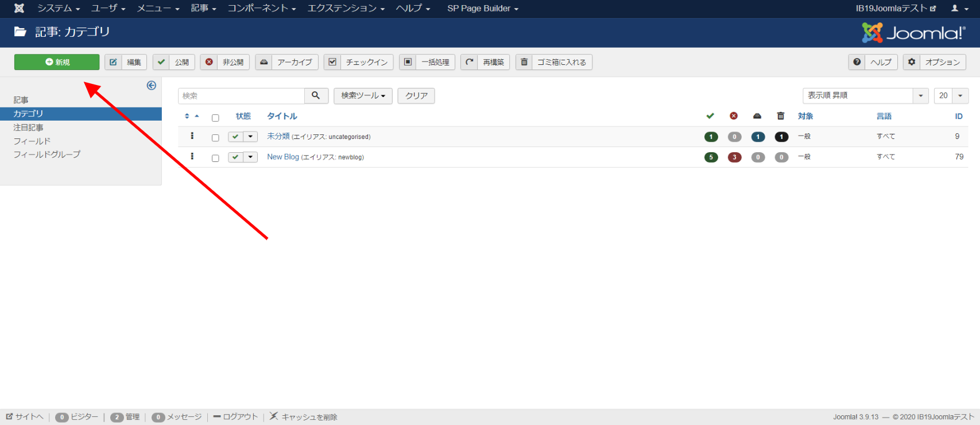Screen dimensions: 980x425
Task: Select 記事 in the sidebar
Action: 21,100
